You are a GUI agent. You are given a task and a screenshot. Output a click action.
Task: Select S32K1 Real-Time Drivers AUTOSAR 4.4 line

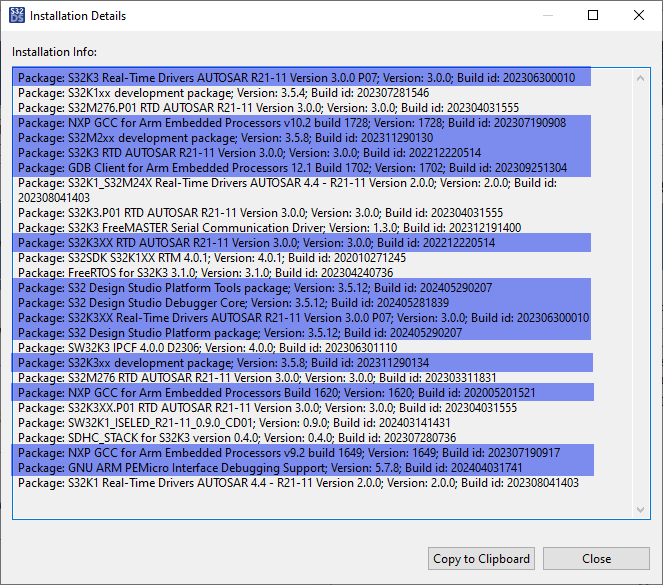(x=298, y=483)
